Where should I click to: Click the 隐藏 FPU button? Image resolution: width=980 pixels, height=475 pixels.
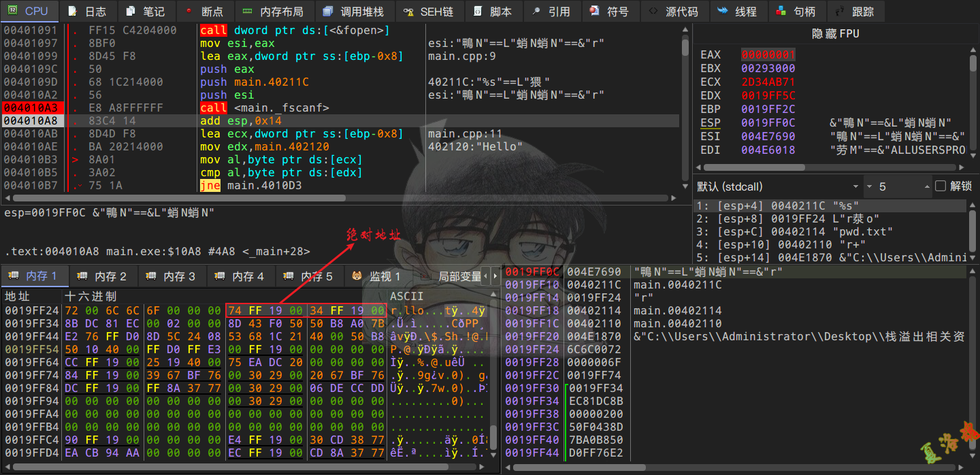pyautogui.click(x=836, y=34)
